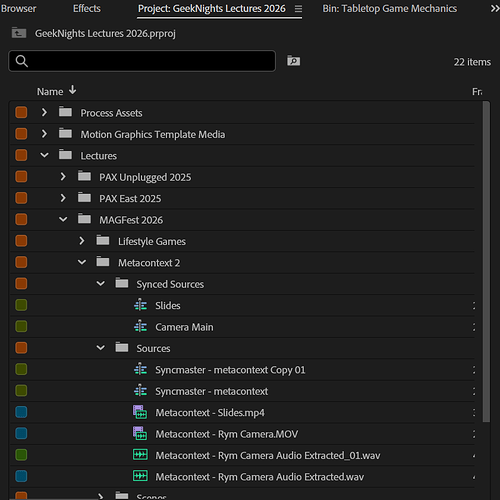Click the Metacontext - Slides.mp4 video clip icon
Viewport: 500px width, 500px height.
pos(140,412)
